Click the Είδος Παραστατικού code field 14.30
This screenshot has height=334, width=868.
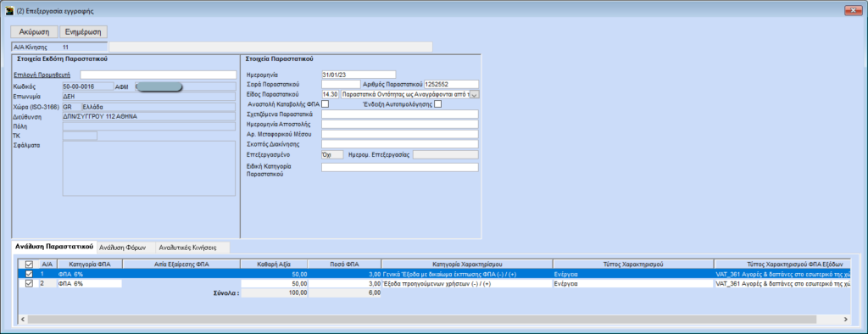pyautogui.click(x=331, y=95)
